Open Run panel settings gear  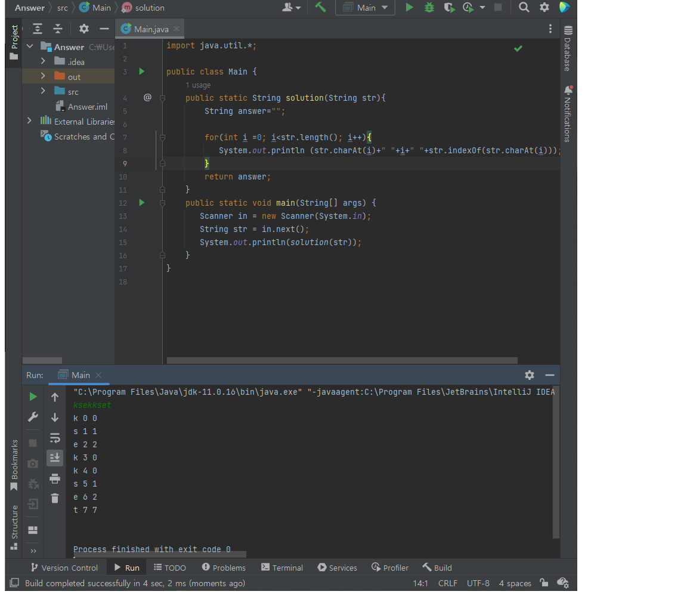pyautogui.click(x=530, y=375)
